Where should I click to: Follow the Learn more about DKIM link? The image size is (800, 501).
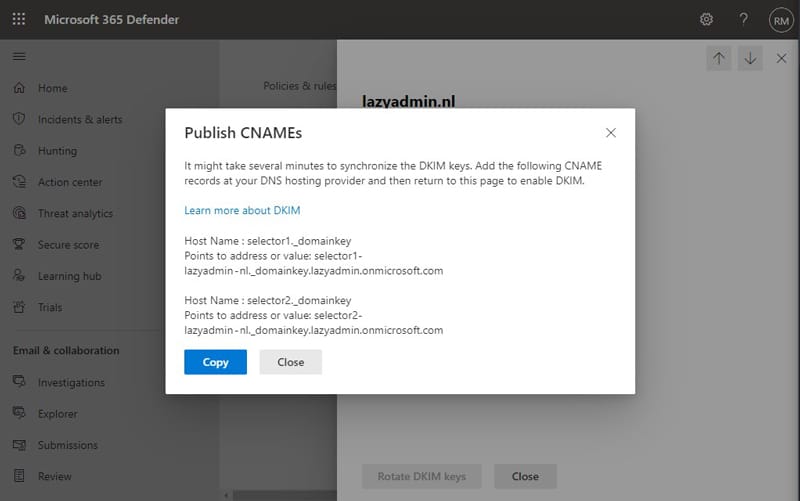click(x=242, y=210)
